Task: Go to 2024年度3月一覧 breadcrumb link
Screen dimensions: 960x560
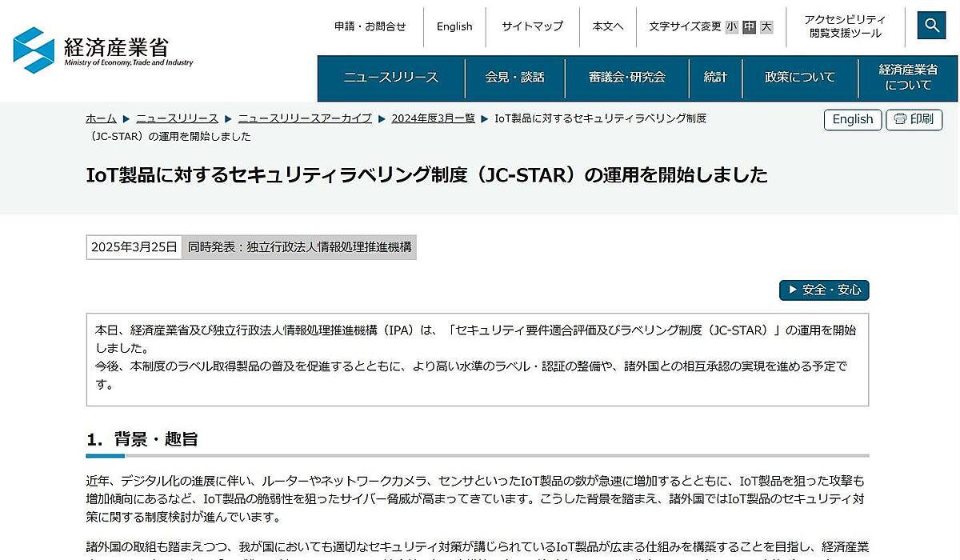Action: coord(433,118)
